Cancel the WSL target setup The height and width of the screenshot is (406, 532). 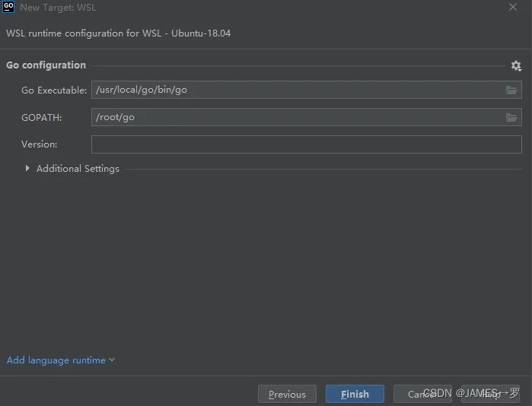click(422, 394)
